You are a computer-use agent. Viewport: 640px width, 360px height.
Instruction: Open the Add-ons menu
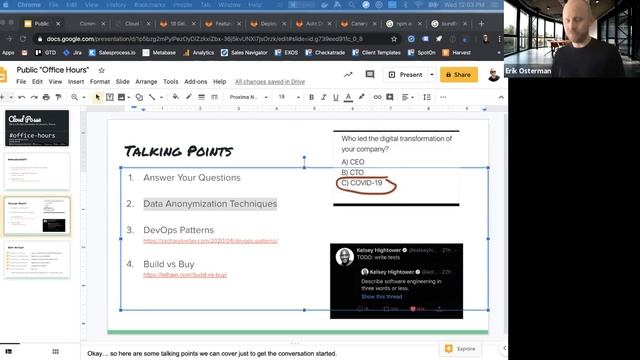196,82
